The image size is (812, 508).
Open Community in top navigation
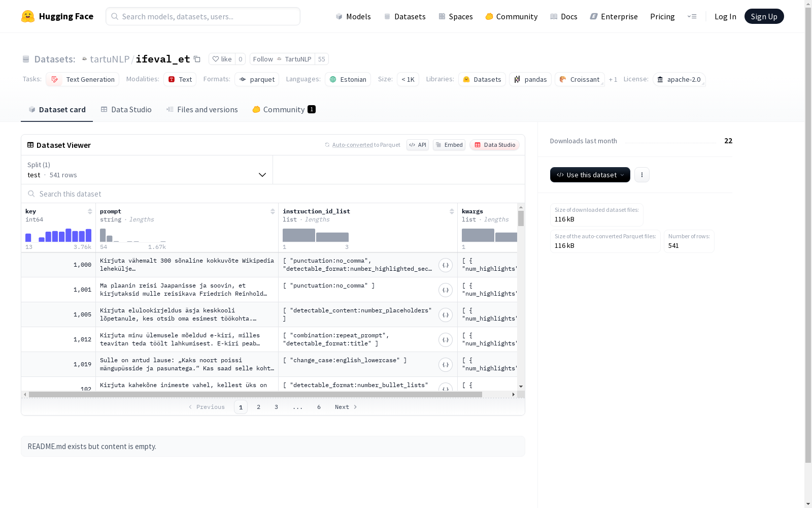pos(512,16)
